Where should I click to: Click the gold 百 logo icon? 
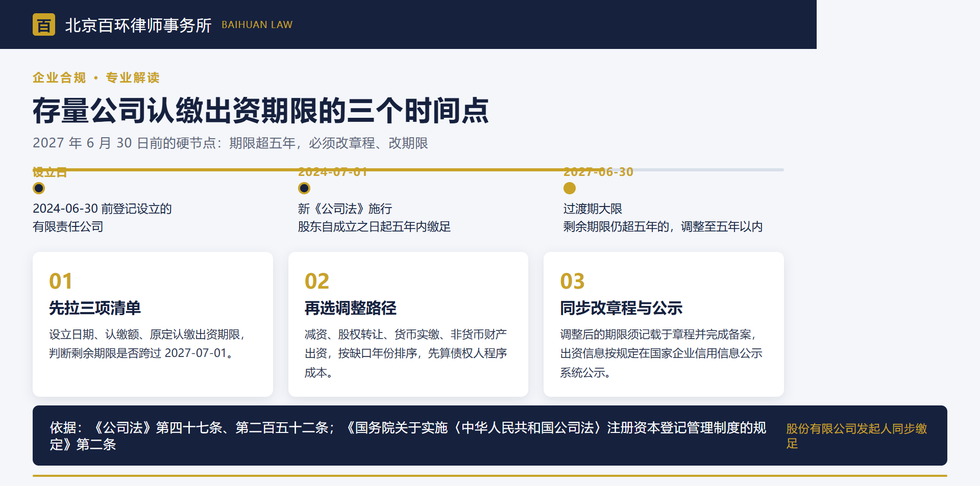pyautogui.click(x=44, y=24)
